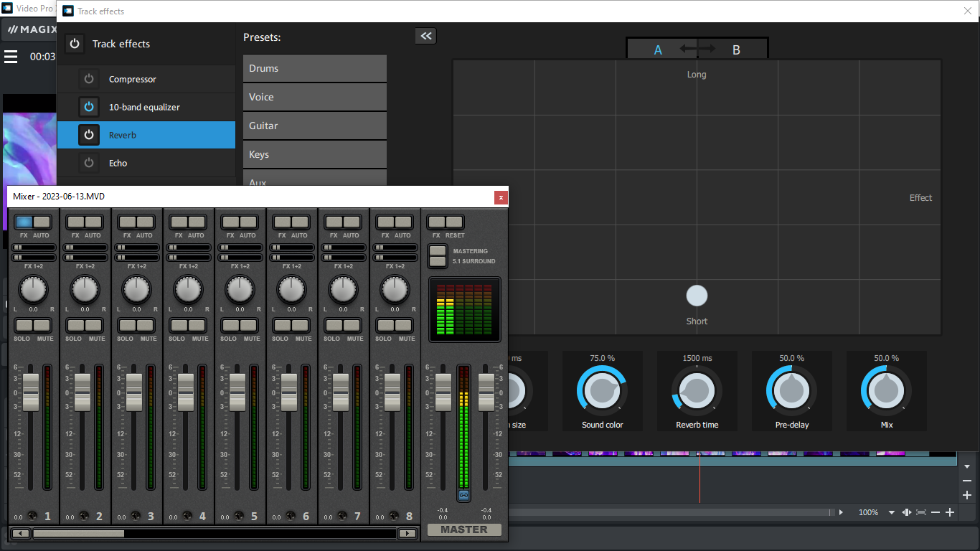Open the 100% zoom level dropdown

tap(892, 512)
